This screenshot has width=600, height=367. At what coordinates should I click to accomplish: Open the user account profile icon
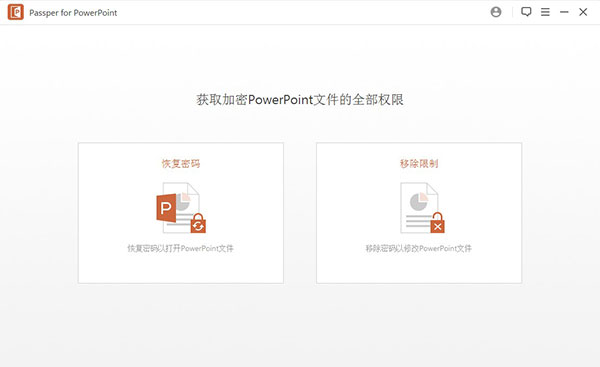[496, 12]
